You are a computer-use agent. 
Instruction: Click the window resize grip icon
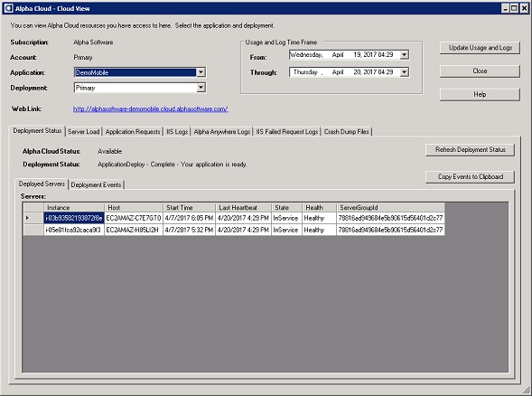(527, 391)
